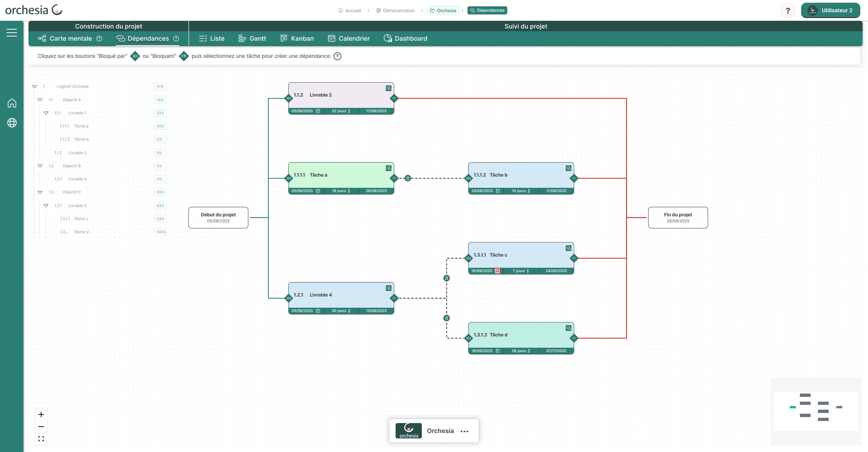Collapse the Objectif B branch
Viewport: 868px width, 452px height.
pos(40,166)
